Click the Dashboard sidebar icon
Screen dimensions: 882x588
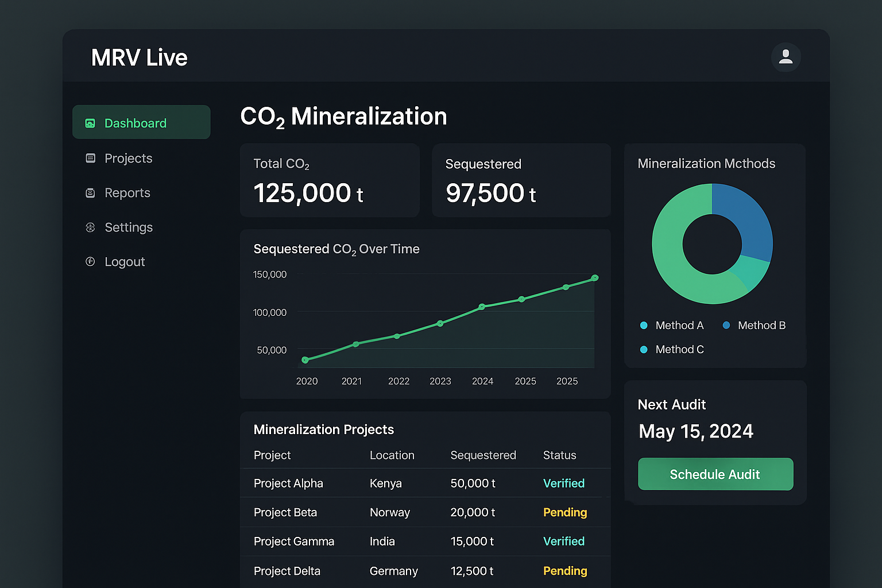point(90,123)
